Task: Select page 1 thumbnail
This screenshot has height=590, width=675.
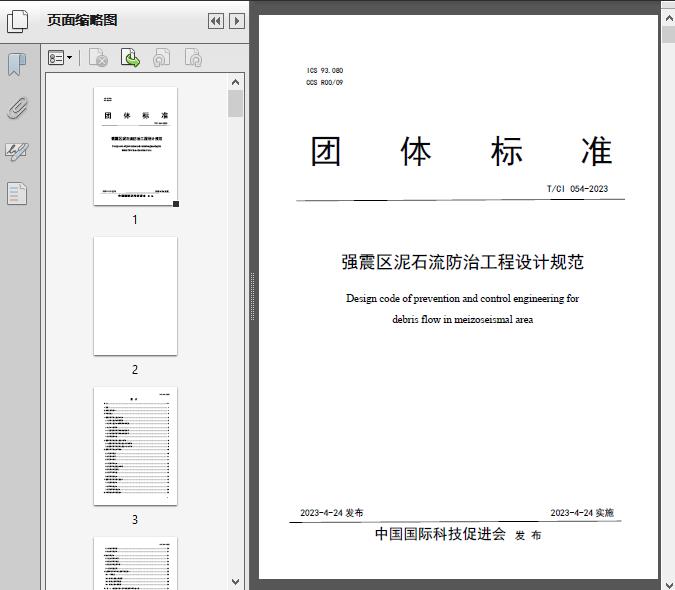Action: [135, 146]
